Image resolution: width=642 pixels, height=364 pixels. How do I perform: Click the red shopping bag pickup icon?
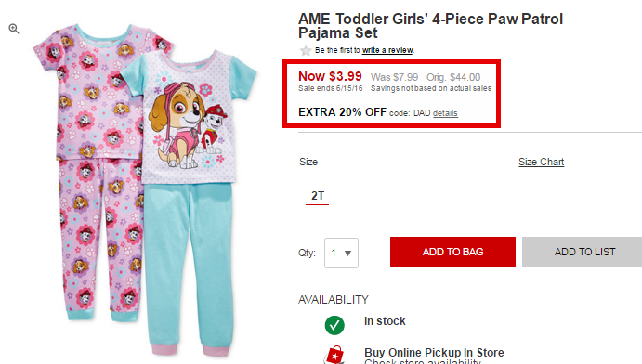click(334, 355)
